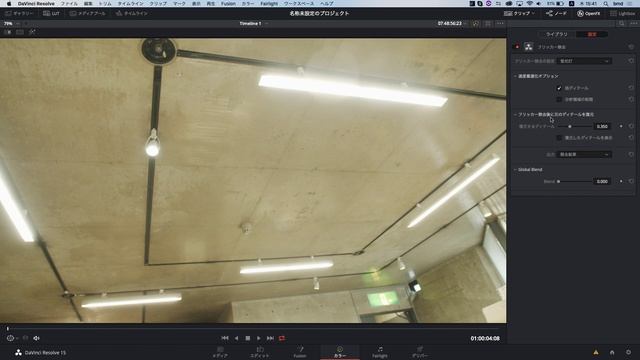
Task: Open the ヘルプ menu
Action: pos(327,4)
